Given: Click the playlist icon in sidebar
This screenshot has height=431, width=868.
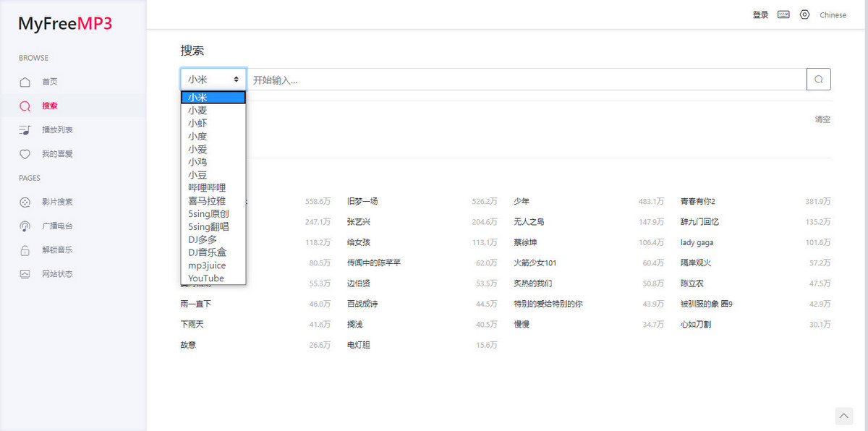Looking at the screenshot, I should tap(25, 130).
